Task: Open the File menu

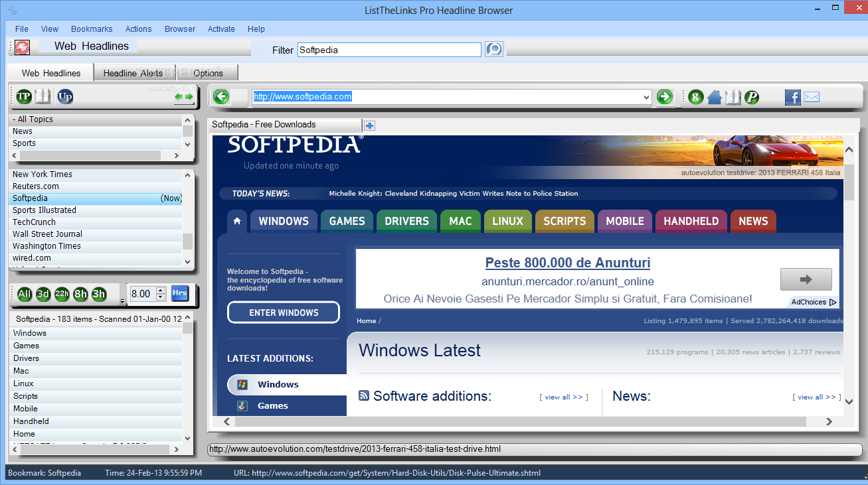Action: coord(22,29)
